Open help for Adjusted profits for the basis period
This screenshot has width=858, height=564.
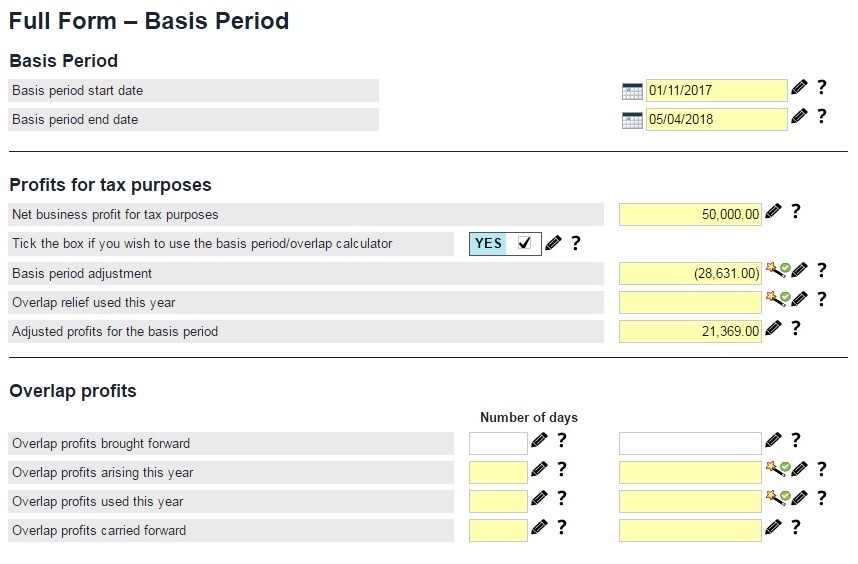(x=795, y=328)
